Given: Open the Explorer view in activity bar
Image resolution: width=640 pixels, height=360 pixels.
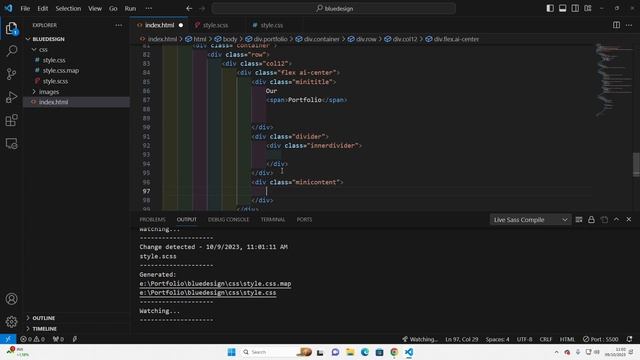Looking at the screenshot, I should pyautogui.click(x=11, y=29).
